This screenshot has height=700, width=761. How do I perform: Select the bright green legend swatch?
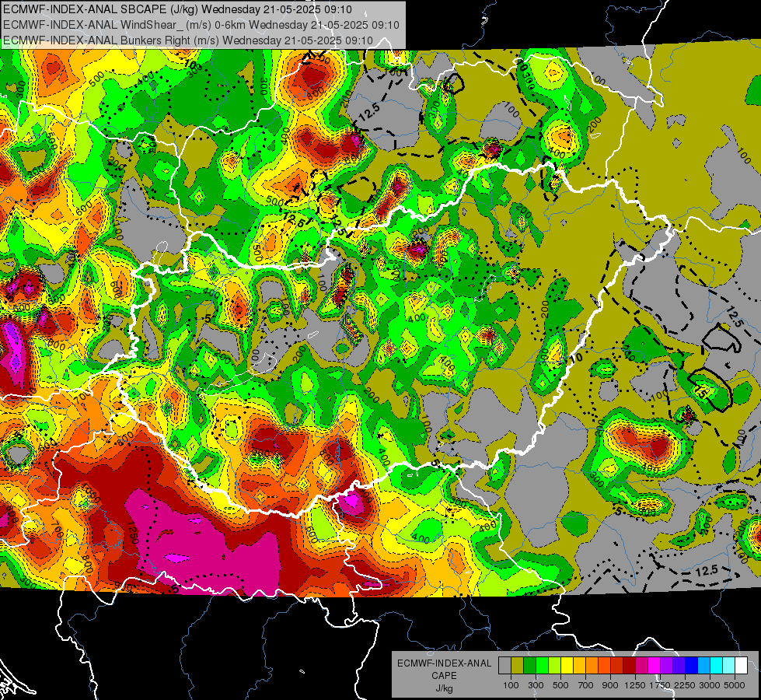click(542, 666)
